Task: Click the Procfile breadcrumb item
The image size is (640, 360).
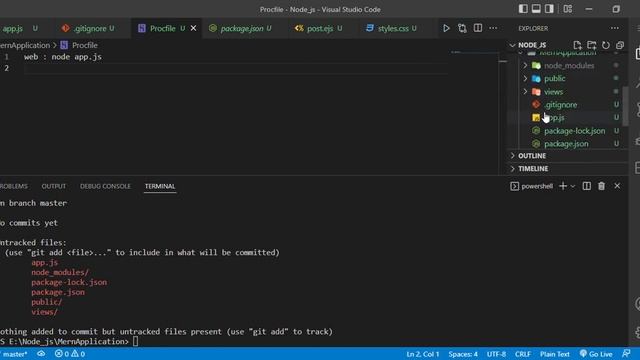Action: (x=79, y=45)
